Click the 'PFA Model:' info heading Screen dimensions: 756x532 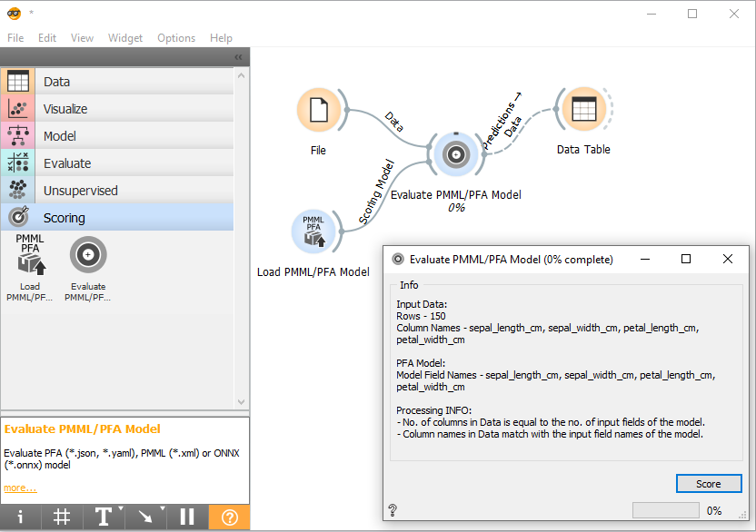[421, 363]
